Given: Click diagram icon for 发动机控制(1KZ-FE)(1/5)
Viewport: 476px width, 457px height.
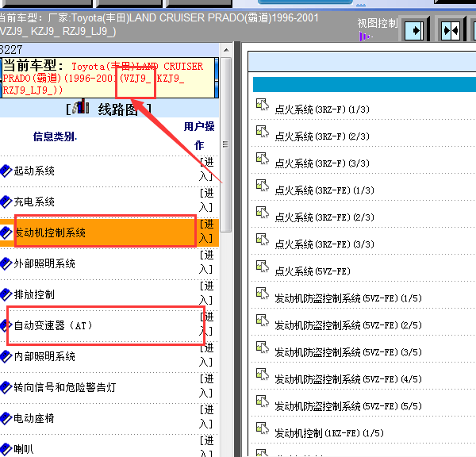Looking at the screenshot, I should coord(263,428).
